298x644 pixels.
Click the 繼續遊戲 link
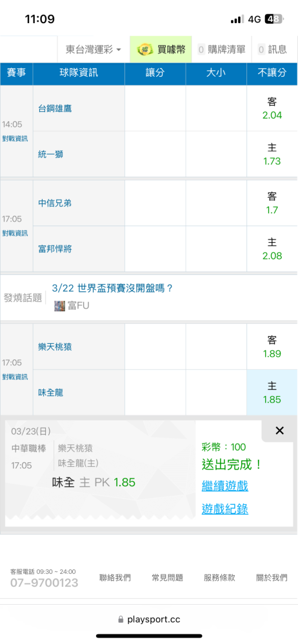[225, 486]
